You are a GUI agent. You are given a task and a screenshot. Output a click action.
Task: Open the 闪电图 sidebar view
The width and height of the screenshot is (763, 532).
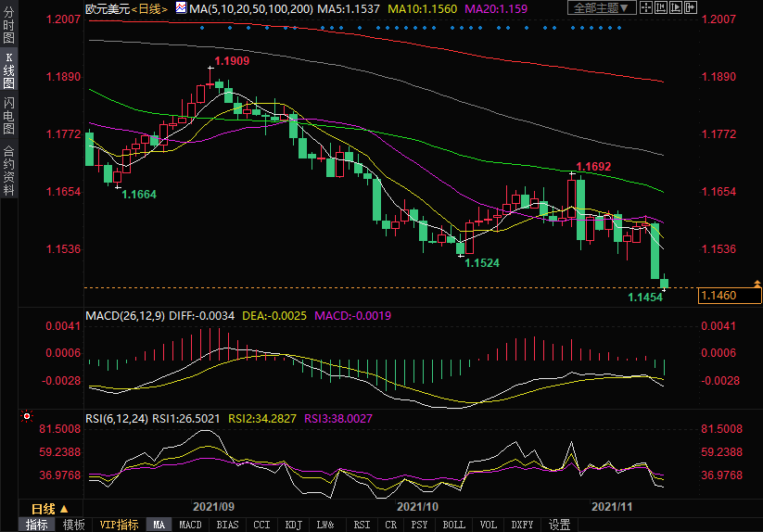pyautogui.click(x=8, y=116)
